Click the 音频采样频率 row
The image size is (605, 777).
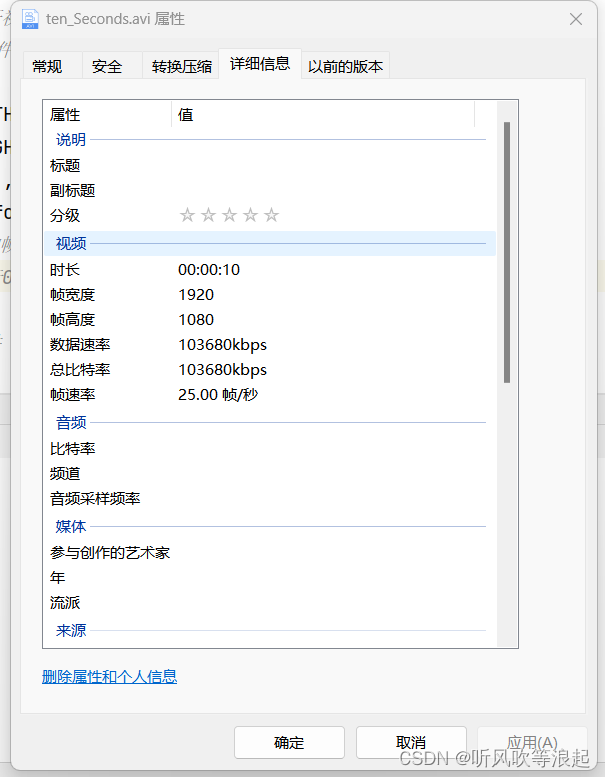point(270,499)
